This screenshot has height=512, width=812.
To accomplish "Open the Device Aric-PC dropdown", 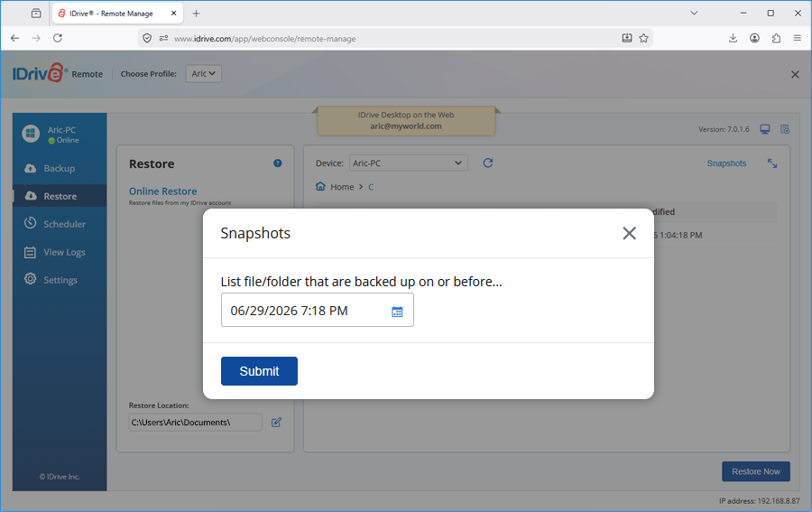I will [408, 163].
